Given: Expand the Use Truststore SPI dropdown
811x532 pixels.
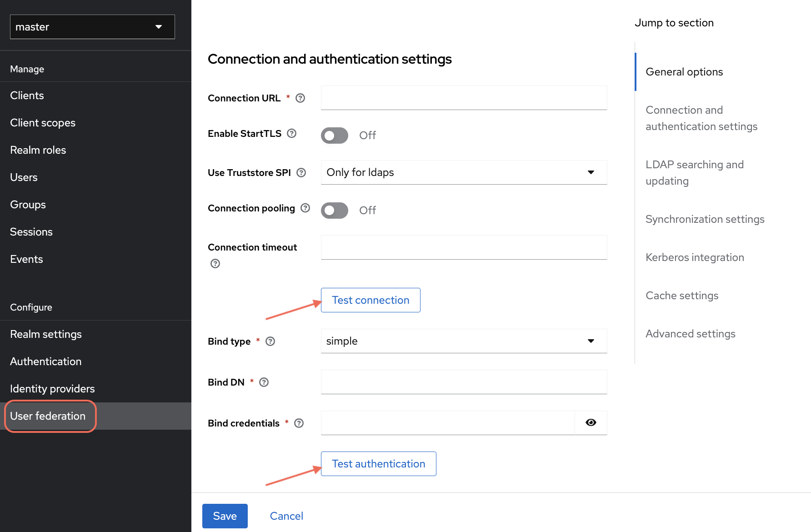Looking at the screenshot, I should pyautogui.click(x=464, y=172).
